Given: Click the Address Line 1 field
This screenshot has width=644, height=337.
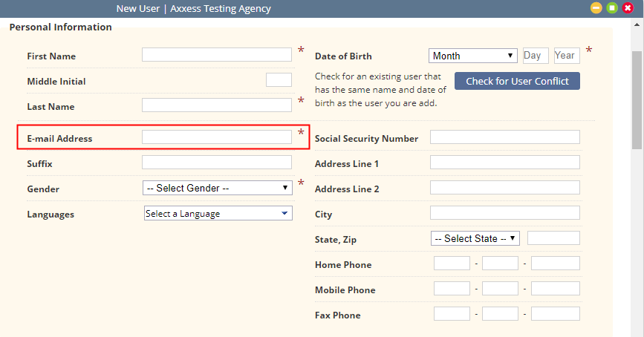Looking at the screenshot, I should coord(505,162).
